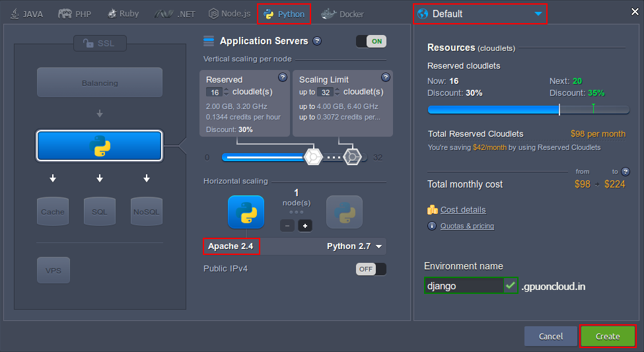This screenshot has width=644, height=352.
Task: Open the Default region dropdown
Action: [480, 14]
